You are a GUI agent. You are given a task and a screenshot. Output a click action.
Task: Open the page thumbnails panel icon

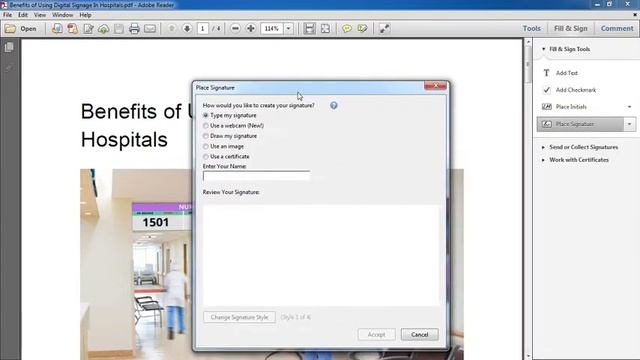pos(9,47)
